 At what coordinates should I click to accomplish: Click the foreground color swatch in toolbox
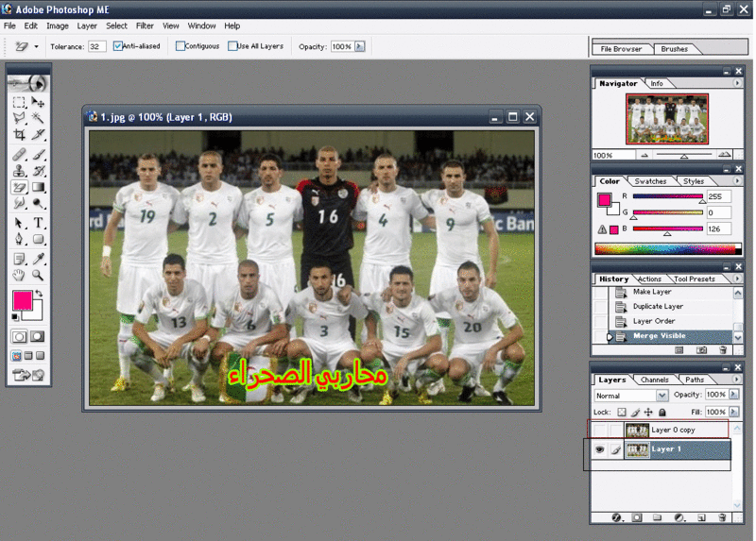coord(22,300)
